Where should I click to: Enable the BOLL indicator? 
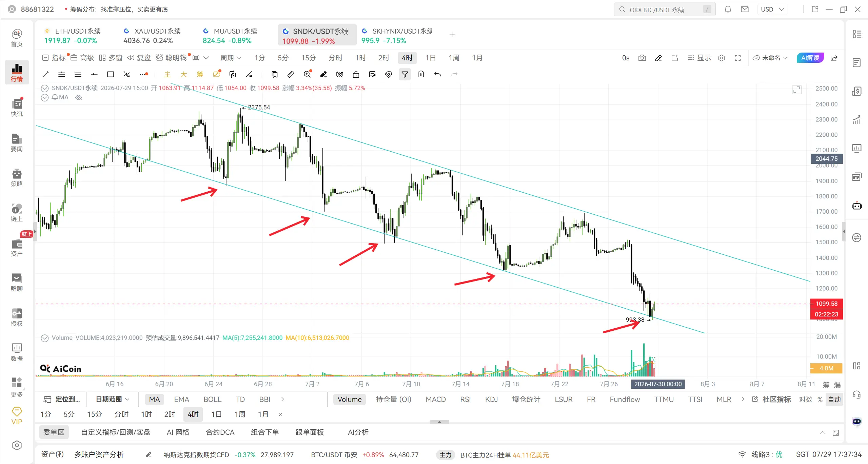[212, 399]
